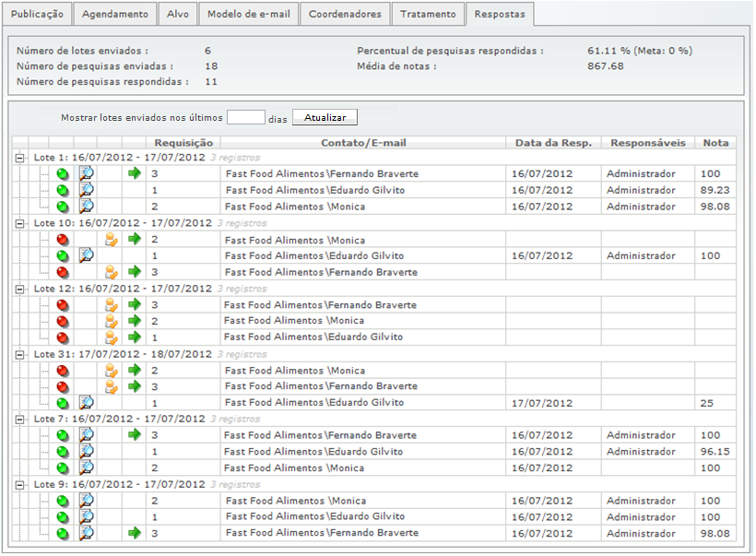Focus the days input field
This screenshot has width=756, height=556.
click(x=245, y=118)
